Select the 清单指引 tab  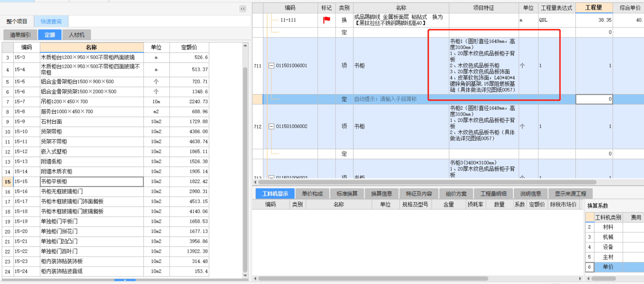(20, 35)
